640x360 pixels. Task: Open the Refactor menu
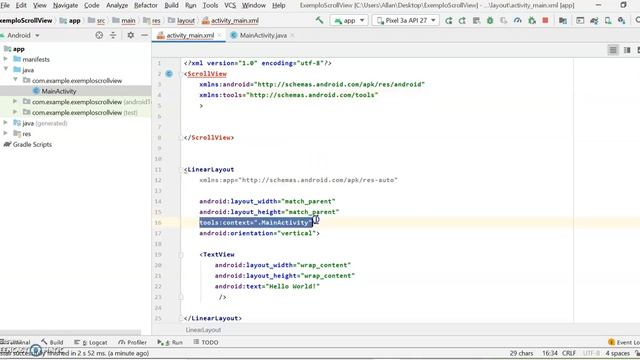pos(146,5)
